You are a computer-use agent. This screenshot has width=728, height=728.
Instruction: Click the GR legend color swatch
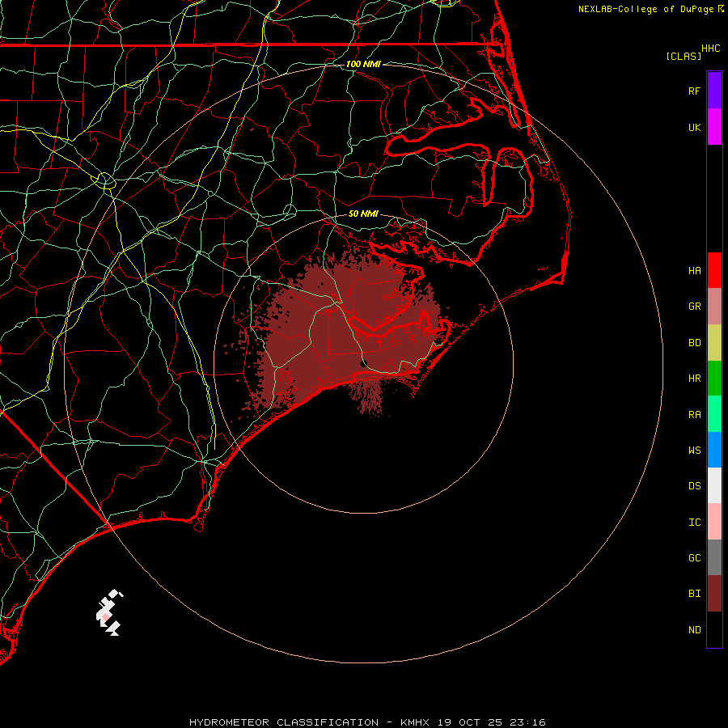[x=714, y=307]
